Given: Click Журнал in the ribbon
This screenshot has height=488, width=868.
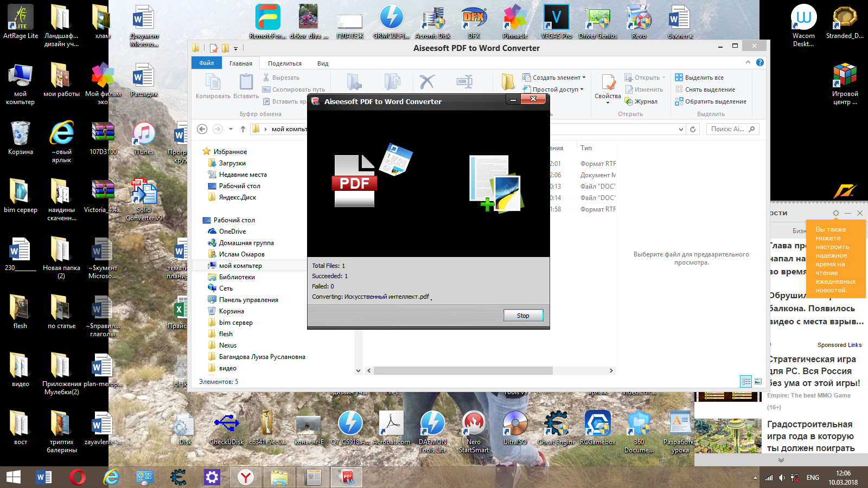Looking at the screenshot, I should (641, 101).
